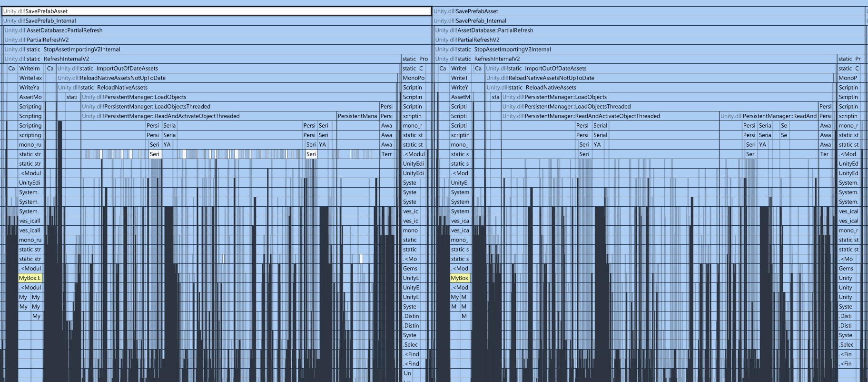Click the AssetMo frame
868x382 pixels.
30,97
